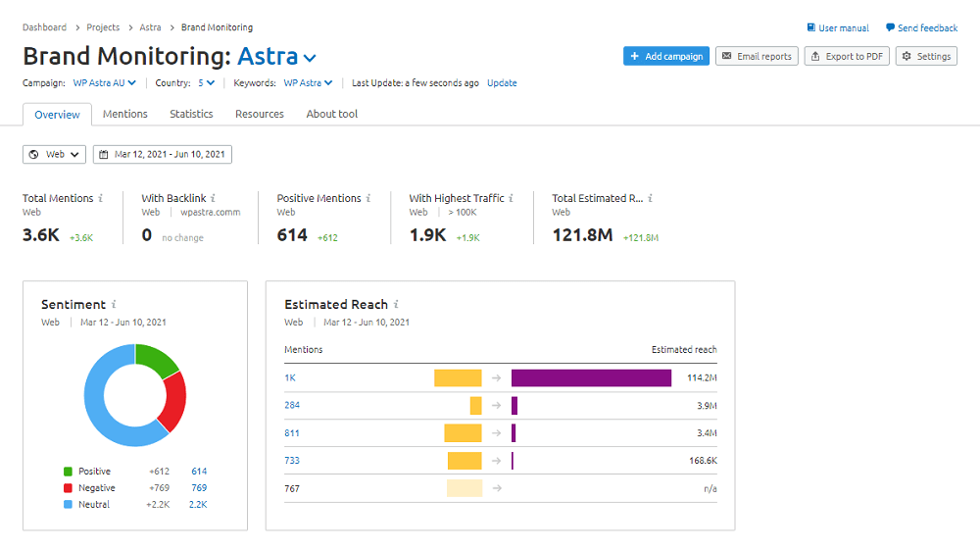Image resolution: width=980 pixels, height=549 pixels.
Task: Click the Send feedback link
Action: click(922, 28)
